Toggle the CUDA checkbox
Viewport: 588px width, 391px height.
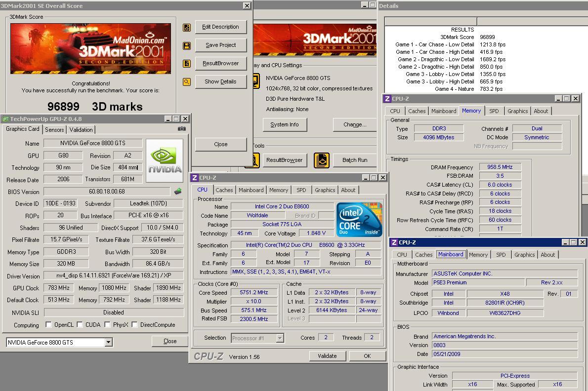point(80,324)
